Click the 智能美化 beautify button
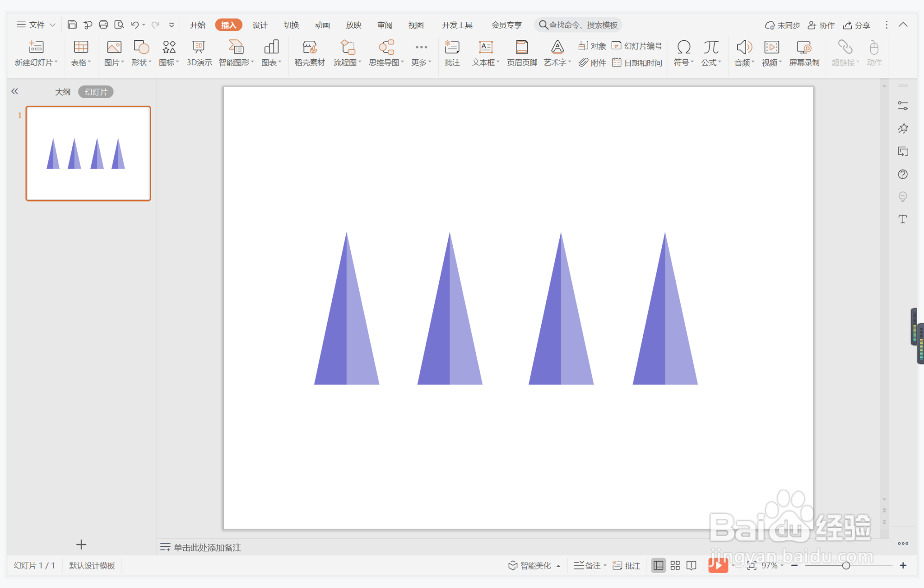Image resolution: width=924 pixels, height=588 pixels. pyautogui.click(x=530, y=565)
